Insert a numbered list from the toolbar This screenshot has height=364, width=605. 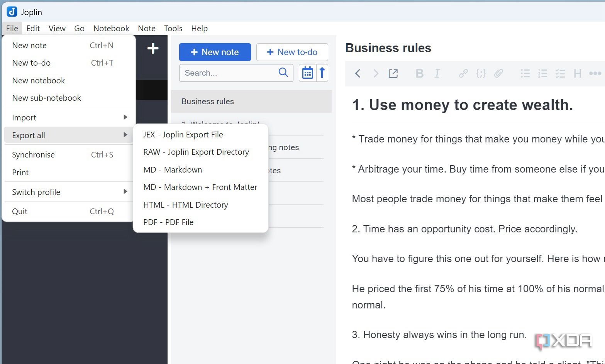542,73
